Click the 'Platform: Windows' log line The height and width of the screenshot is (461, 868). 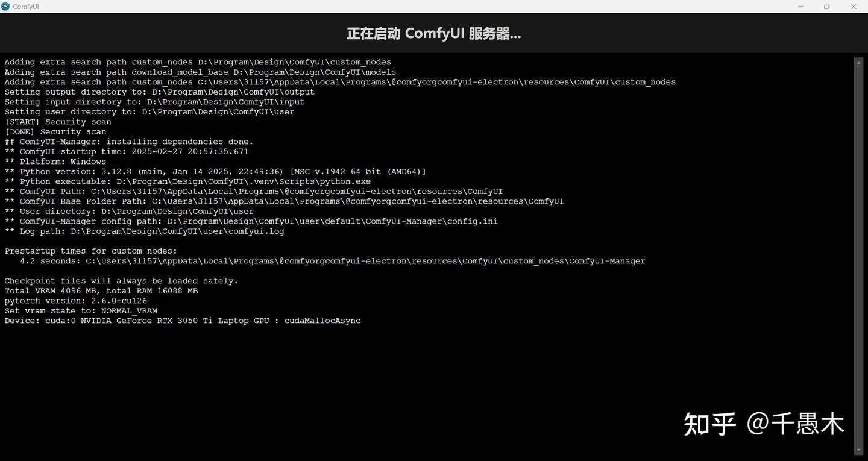coord(55,162)
